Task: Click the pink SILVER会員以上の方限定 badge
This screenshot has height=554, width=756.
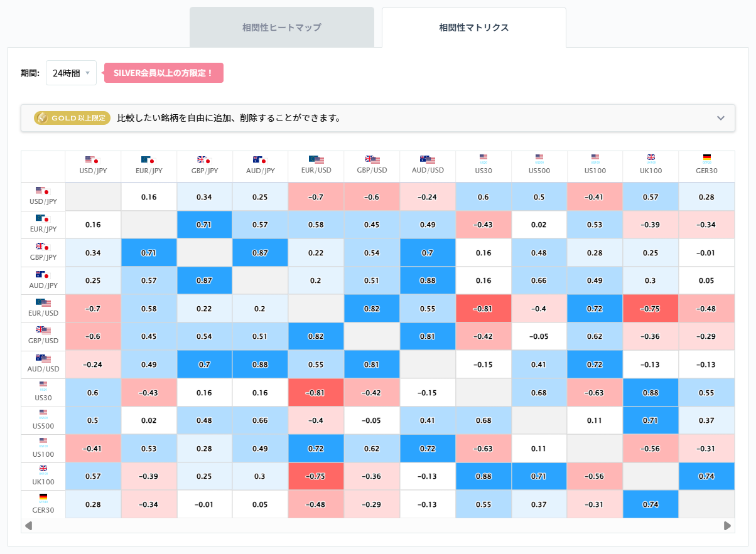Action: coord(163,73)
